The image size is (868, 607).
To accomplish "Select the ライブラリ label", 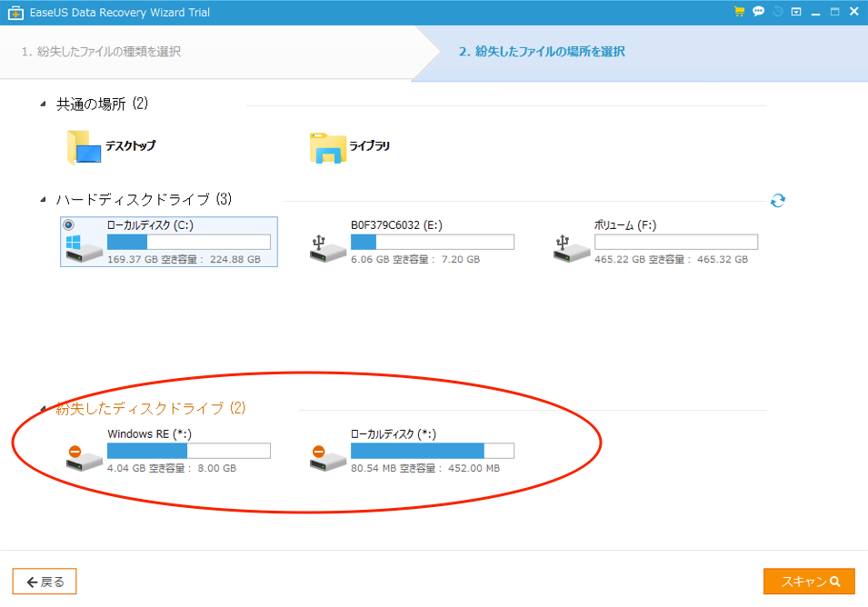I will pos(369,146).
